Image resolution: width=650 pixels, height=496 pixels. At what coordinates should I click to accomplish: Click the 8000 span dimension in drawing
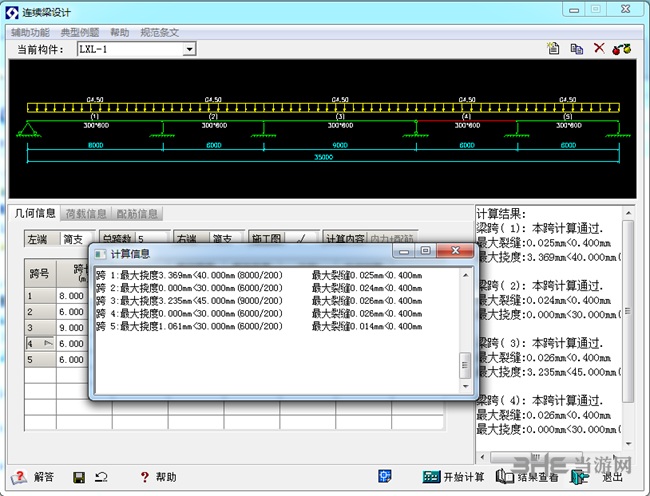[95, 145]
